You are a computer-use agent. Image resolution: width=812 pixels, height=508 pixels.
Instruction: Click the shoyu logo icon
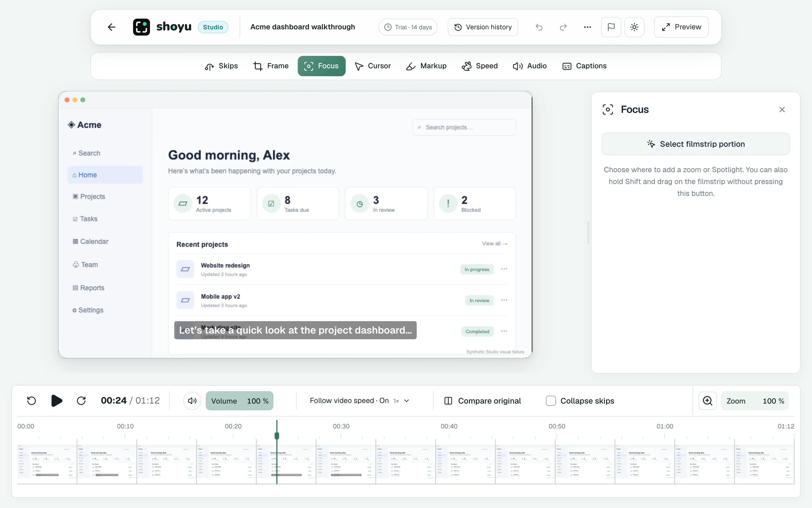point(141,27)
